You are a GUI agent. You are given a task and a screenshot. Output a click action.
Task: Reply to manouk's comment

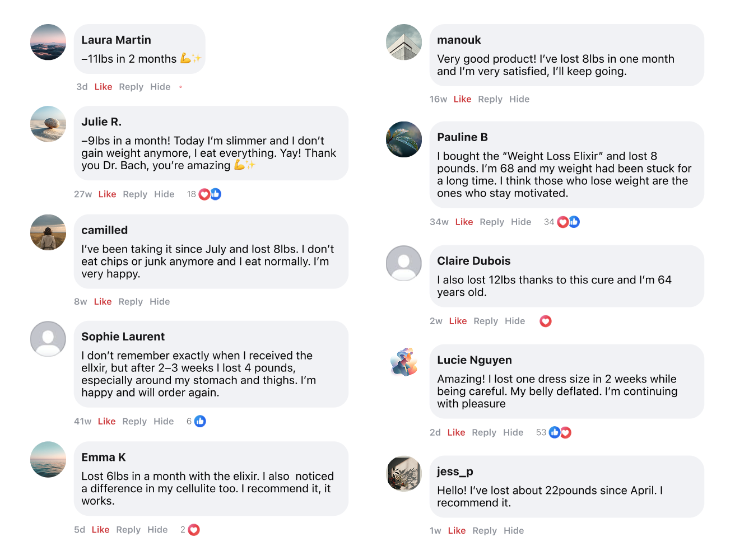[490, 99]
